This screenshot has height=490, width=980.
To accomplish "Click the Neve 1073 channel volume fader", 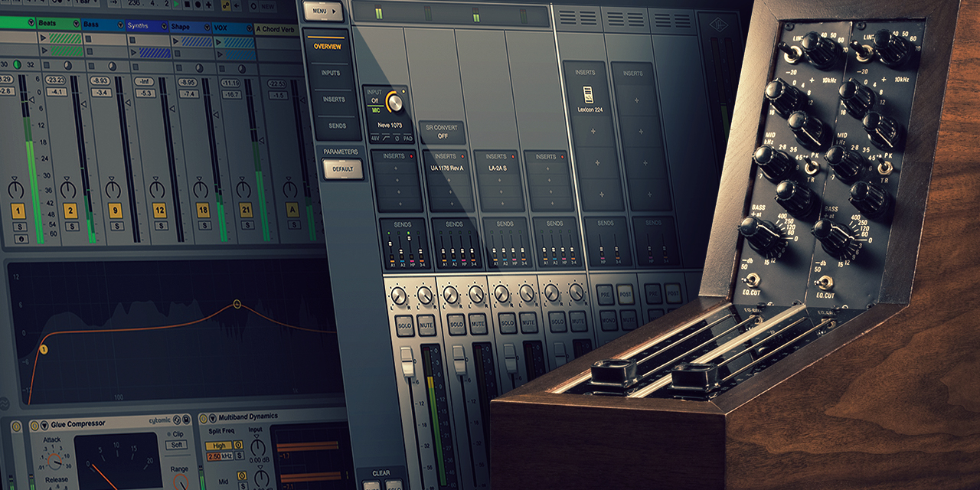I will click(407, 361).
